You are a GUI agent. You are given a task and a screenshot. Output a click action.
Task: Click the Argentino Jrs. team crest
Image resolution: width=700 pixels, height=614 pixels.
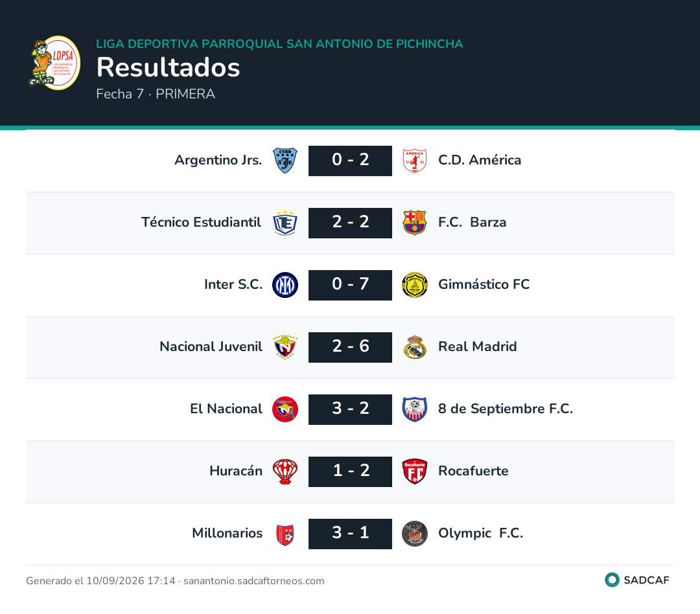click(285, 161)
